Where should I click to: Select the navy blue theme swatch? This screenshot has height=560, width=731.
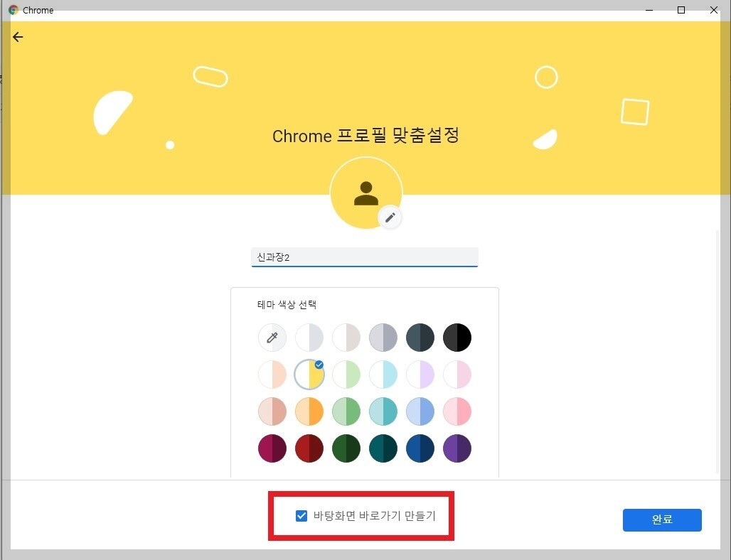(x=420, y=448)
